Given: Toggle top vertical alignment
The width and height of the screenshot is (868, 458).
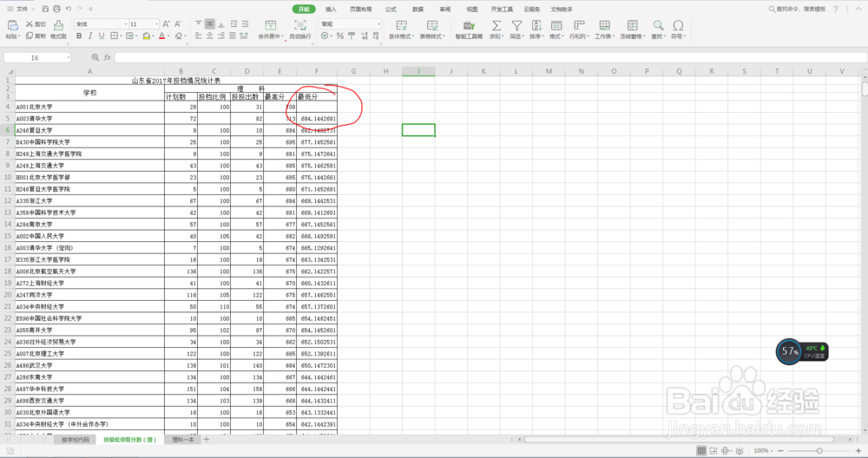Looking at the screenshot, I should tap(198, 24).
